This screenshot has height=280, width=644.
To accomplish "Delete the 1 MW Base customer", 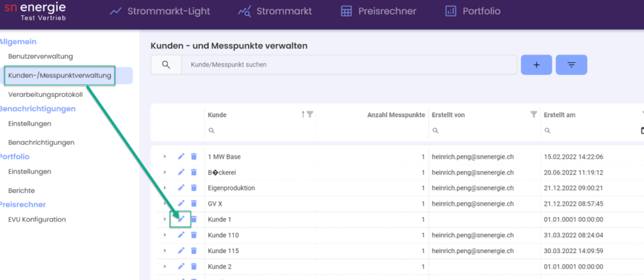I will [x=194, y=156].
